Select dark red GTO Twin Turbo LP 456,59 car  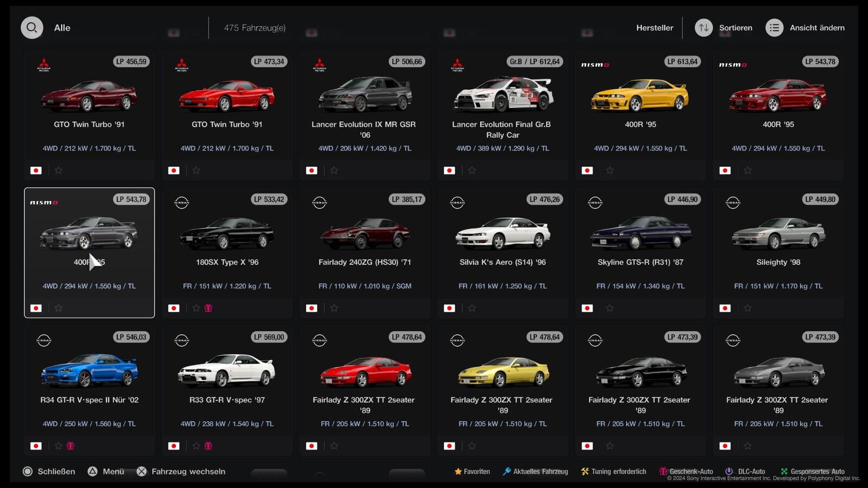89,95
